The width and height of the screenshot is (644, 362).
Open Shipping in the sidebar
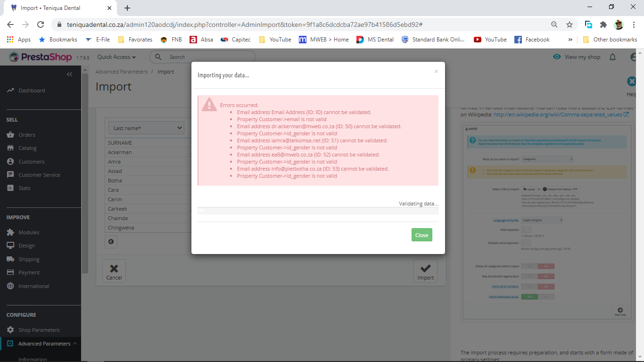click(29, 259)
